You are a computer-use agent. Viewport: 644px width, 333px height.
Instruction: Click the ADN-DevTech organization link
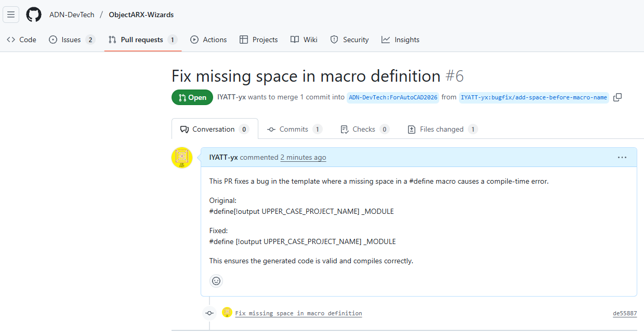(72, 15)
